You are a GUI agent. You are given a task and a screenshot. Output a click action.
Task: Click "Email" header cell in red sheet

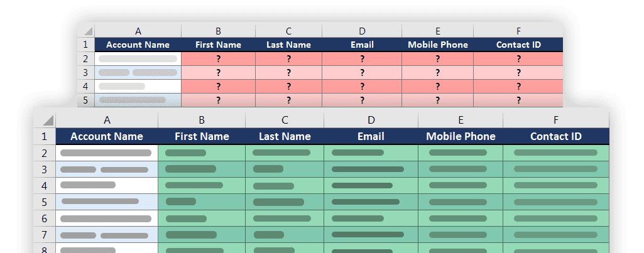pos(362,45)
